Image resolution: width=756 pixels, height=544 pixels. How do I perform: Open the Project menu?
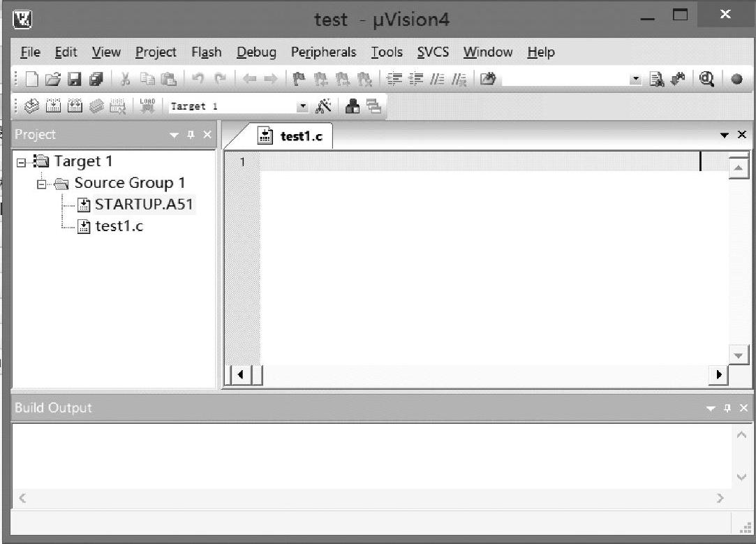(x=156, y=52)
